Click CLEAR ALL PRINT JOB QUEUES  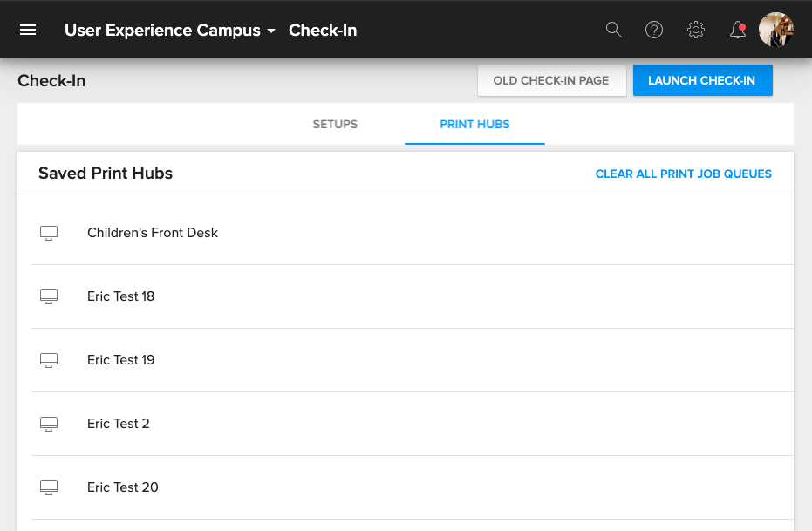(x=683, y=174)
